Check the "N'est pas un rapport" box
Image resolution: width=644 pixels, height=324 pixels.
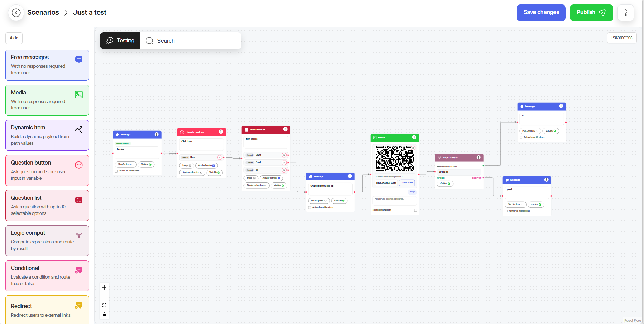[x=416, y=210]
